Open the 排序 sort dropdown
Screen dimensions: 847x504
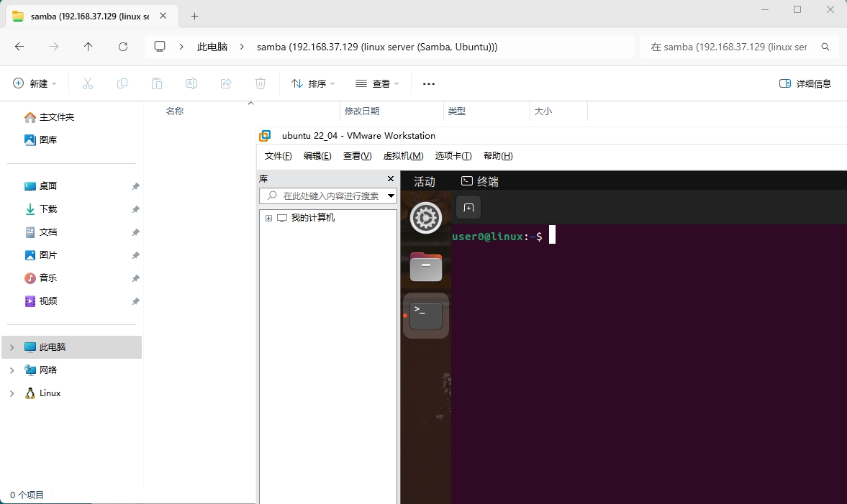[313, 83]
